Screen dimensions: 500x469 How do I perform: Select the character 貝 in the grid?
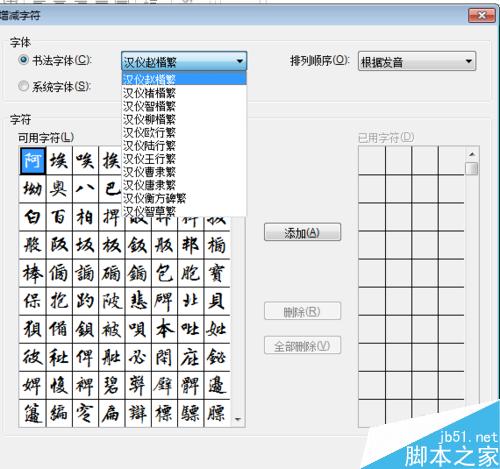click(217, 301)
